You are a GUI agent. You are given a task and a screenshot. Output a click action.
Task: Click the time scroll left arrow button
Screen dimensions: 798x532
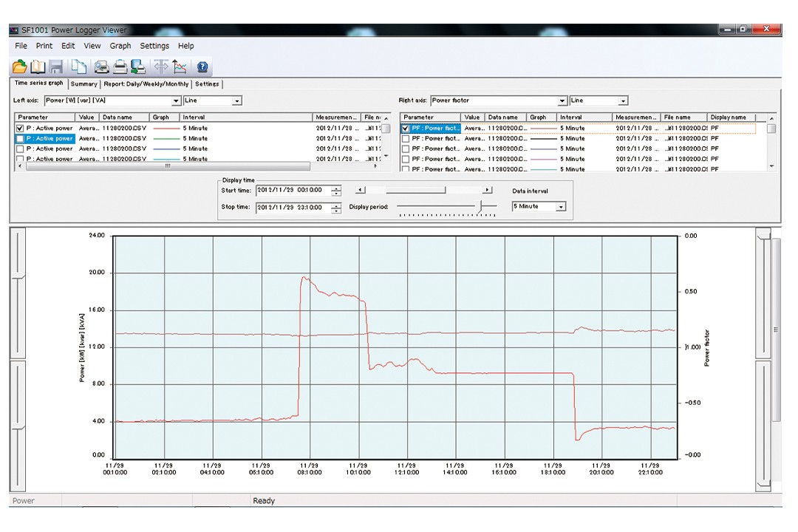pos(361,190)
